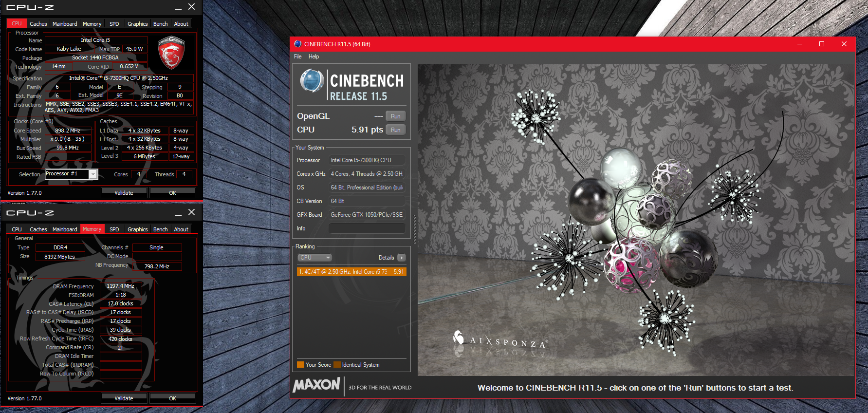
Task: Open SPD tab in bottom CPU-Z
Action: click(114, 229)
